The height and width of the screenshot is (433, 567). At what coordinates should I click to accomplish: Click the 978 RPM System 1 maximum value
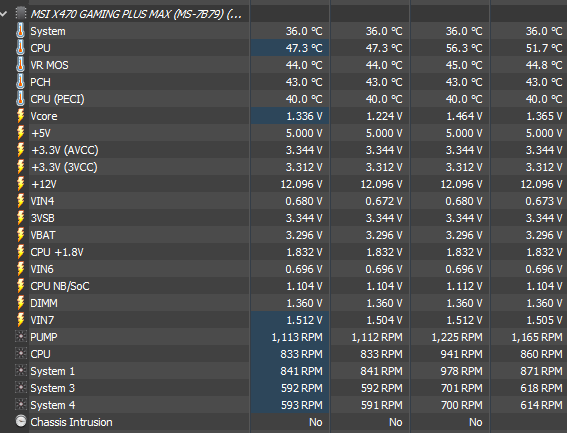(x=461, y=371)
